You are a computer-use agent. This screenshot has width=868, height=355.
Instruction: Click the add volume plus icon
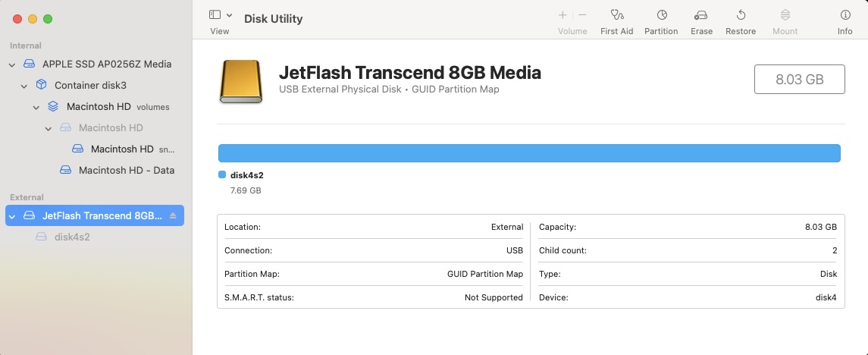pos(562,15)
